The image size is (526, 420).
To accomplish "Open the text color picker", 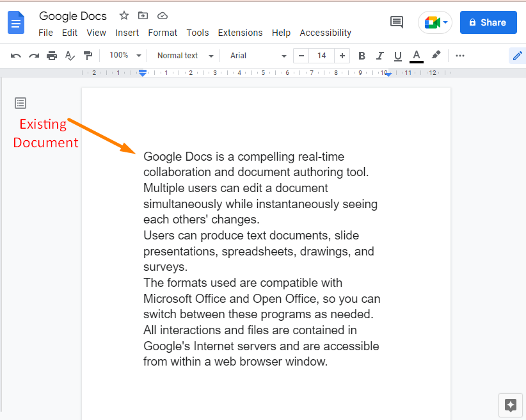I will (x=417, y=56).
